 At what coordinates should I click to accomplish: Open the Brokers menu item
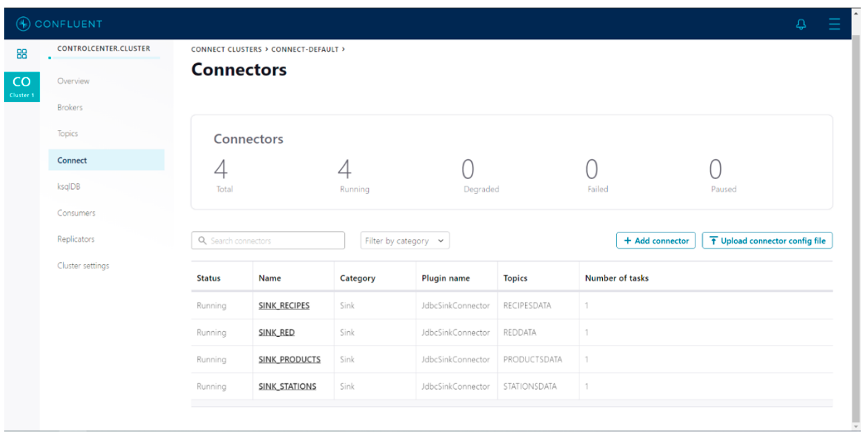point(70,107)
